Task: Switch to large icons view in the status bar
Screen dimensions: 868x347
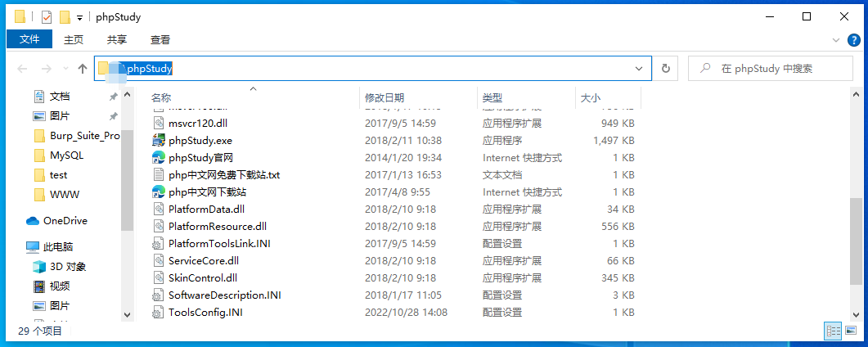Action: pos(852,331)
